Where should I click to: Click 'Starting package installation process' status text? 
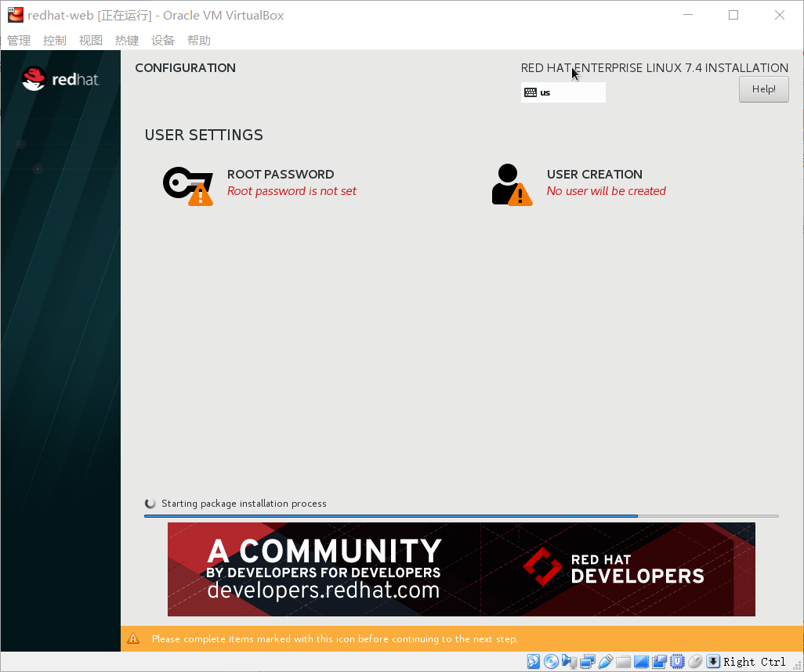tap(244, 504)
